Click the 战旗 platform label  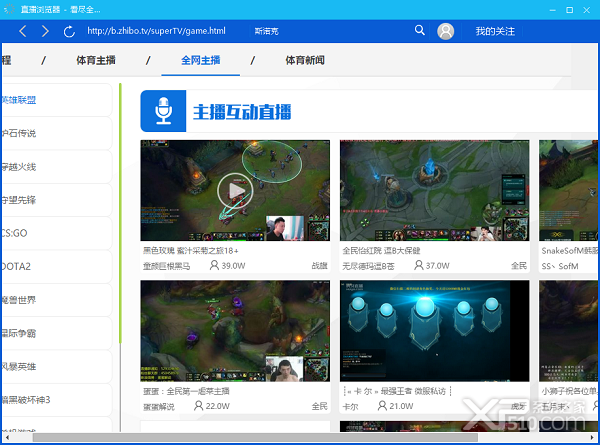(x=320, y=266)
